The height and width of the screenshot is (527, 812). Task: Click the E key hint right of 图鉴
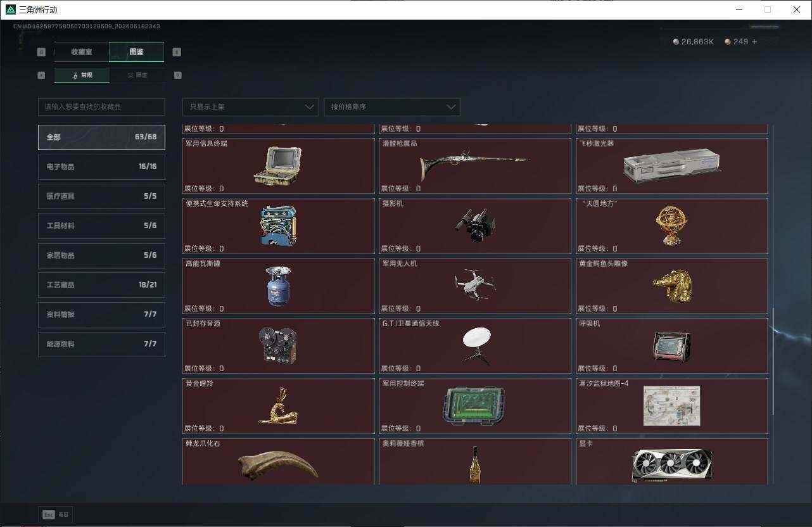[177, 52]
